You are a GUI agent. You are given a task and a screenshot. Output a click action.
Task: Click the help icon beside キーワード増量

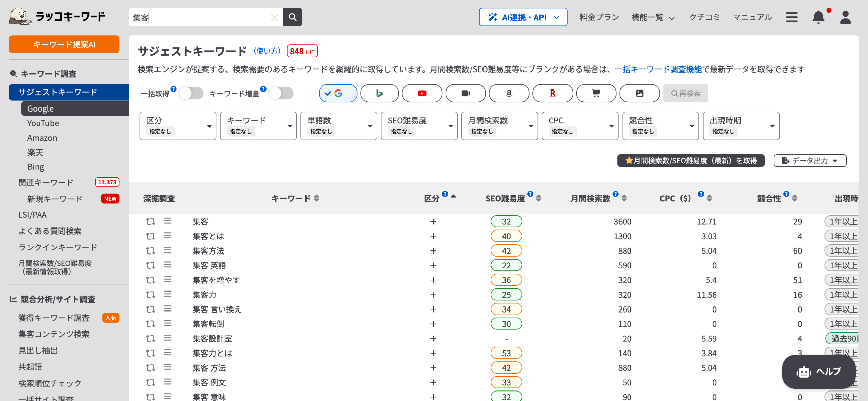pos(263,89)
